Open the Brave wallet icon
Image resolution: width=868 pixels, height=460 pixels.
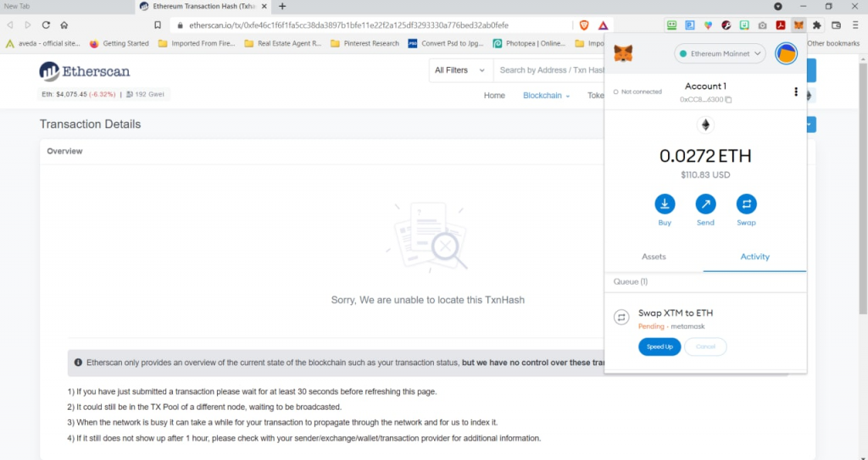837,25
